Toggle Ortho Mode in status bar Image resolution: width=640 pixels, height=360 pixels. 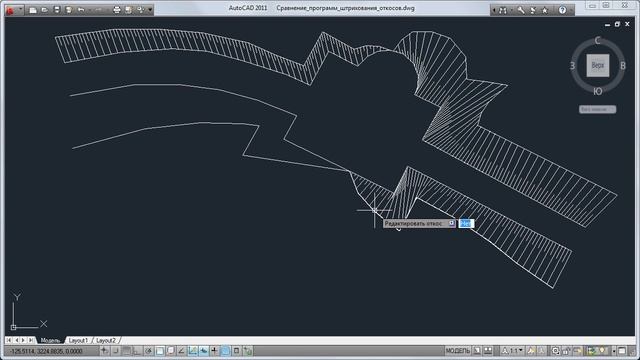coord(137,351)
